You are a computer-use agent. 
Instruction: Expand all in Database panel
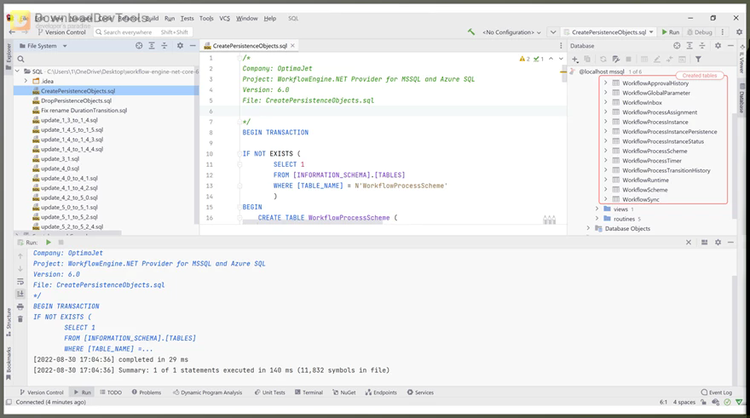tap(689, 46)
